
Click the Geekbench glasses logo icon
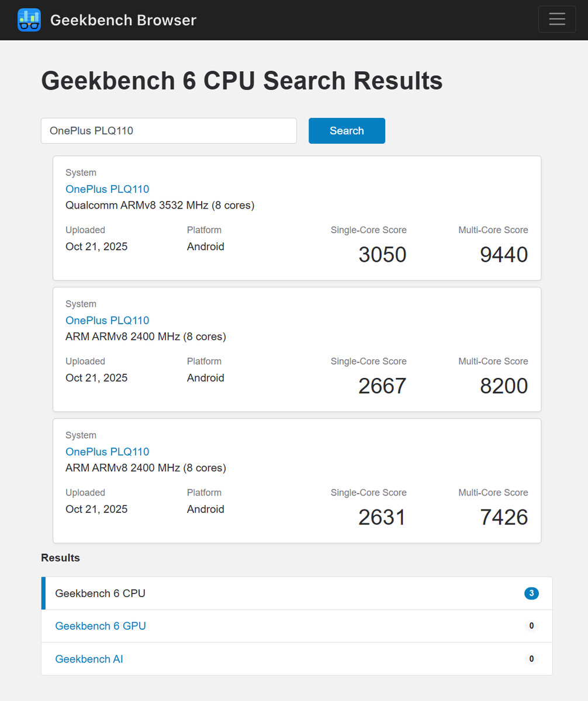pyautogui.click(x=29, y=20)
